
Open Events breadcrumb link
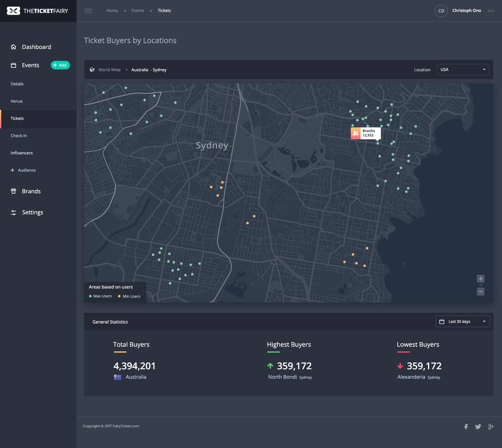click(x=138, y=10)
